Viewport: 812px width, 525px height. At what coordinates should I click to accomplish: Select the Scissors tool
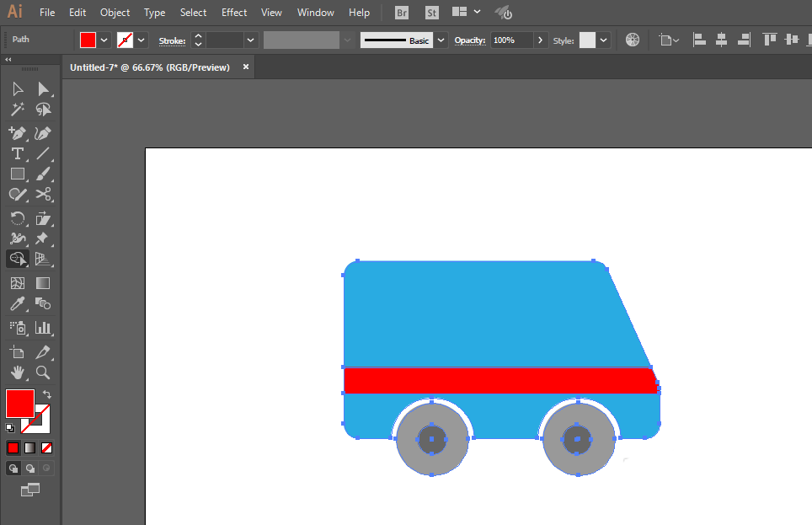(44, 195)
